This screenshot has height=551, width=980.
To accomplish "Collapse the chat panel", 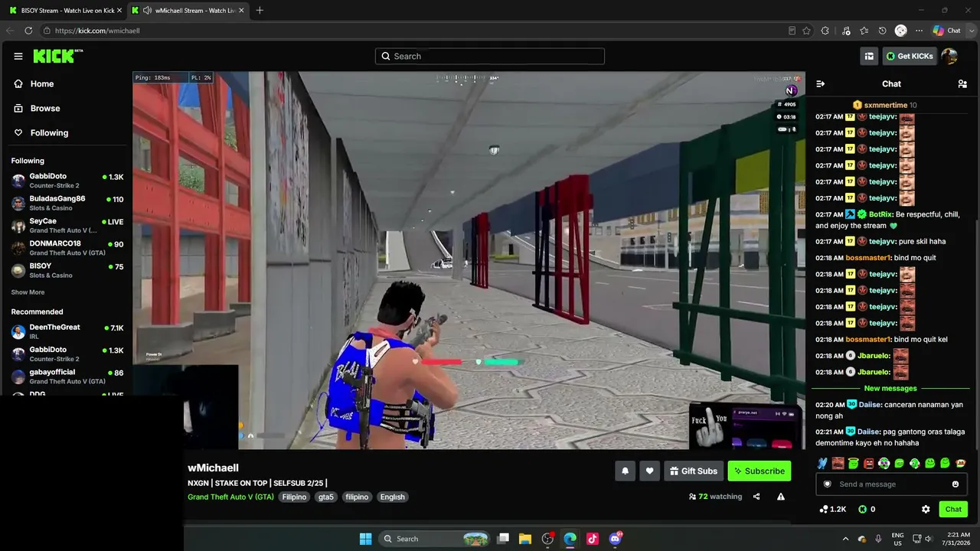I will pyautogui.click(x=820, y=84).
